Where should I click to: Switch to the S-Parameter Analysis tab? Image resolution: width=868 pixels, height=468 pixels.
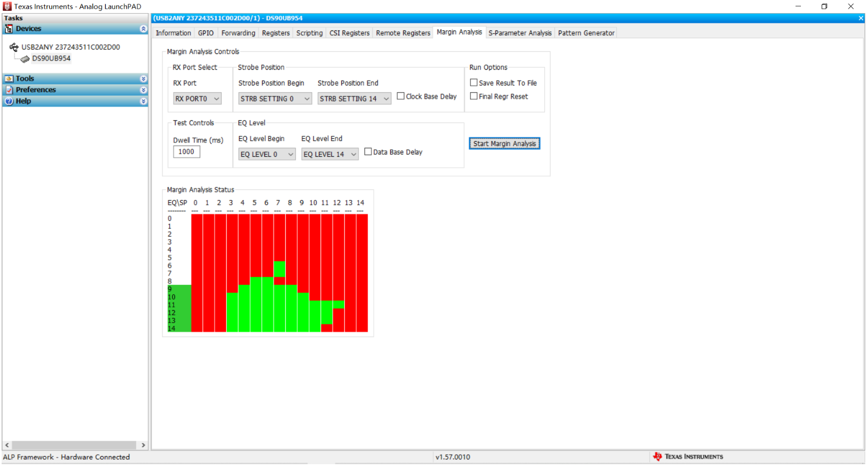(x=520, y=33)
